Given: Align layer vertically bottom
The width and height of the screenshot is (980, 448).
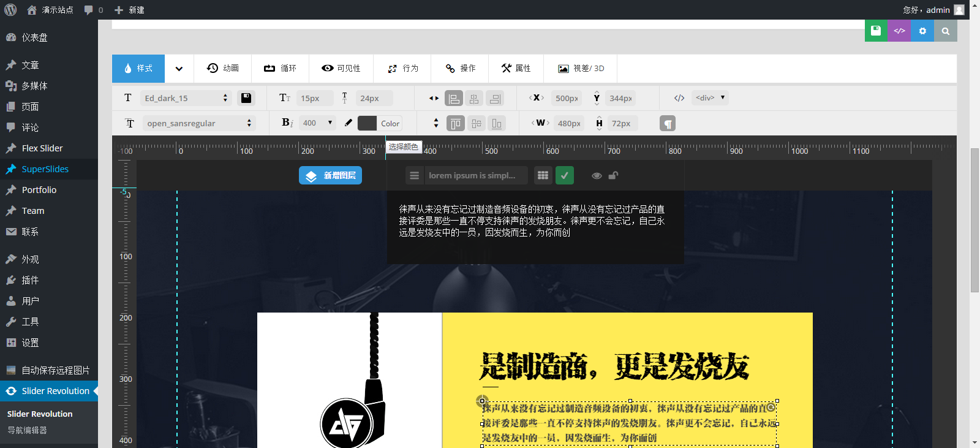Looking at the screenshot, I should pos(497,124).
